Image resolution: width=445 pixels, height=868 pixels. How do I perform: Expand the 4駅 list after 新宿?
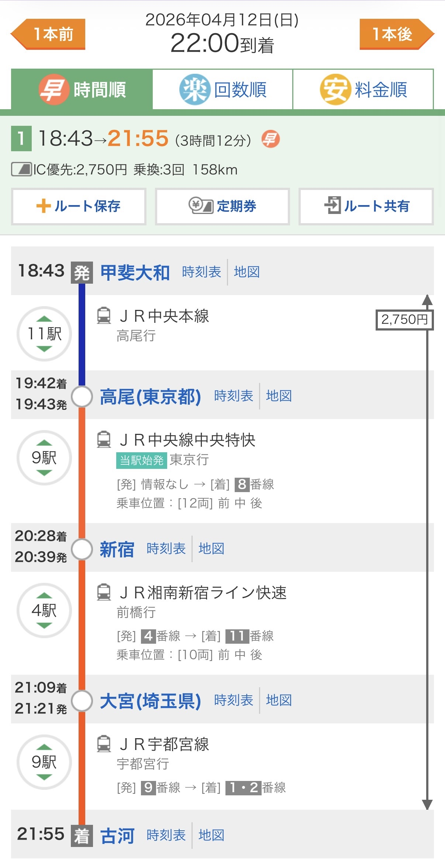click(x=44, y=611)
